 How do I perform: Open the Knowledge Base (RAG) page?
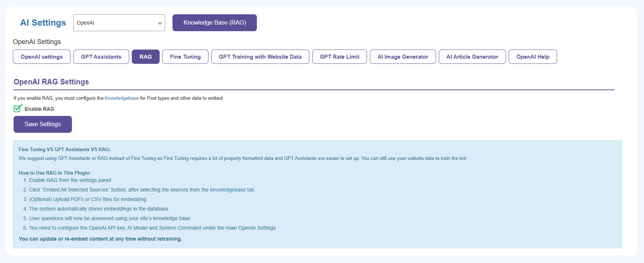[214, 23]
